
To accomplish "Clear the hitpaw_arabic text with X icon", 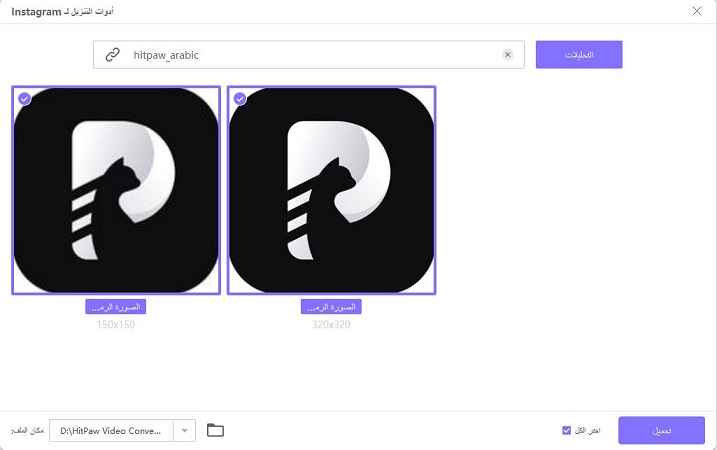I will point(508,55).
